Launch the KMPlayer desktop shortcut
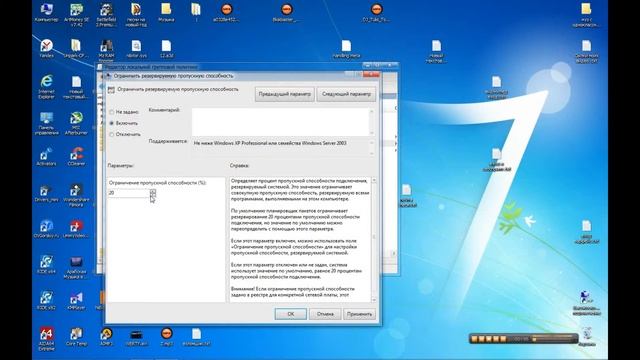Image resolution: width=640 pixels, height=360 pixels. coord(76,301)
